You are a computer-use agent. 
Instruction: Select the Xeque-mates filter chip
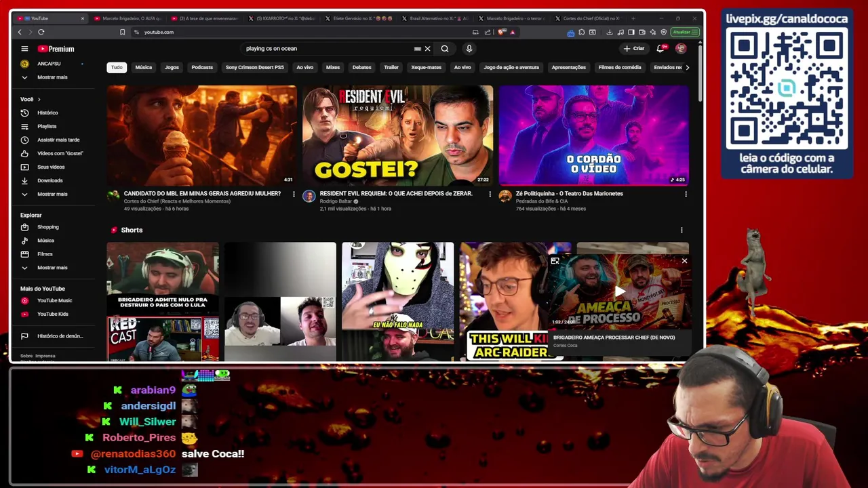[x=426, y=67]
